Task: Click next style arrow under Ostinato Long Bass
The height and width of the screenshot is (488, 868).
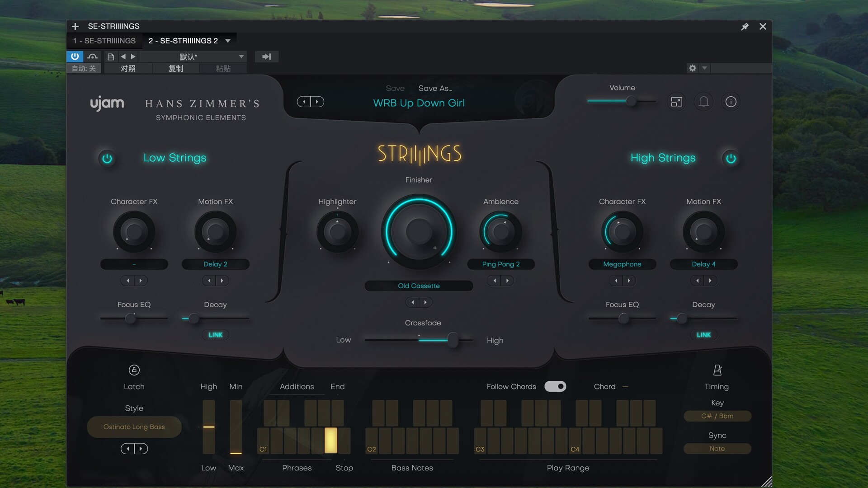Action: tap(141, 449)
